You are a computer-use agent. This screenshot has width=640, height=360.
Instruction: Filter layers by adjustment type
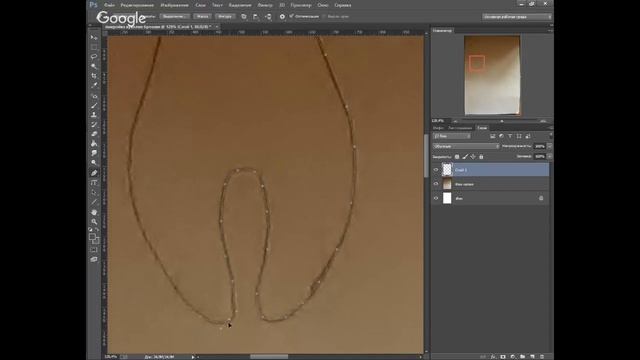(501, 136)
